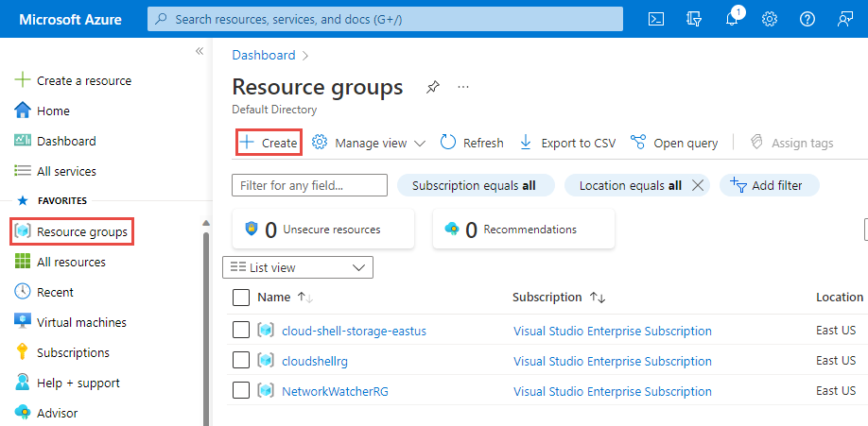Open portal settings gear icon
This screenshot has height=426, width=868.
(770, 19)
